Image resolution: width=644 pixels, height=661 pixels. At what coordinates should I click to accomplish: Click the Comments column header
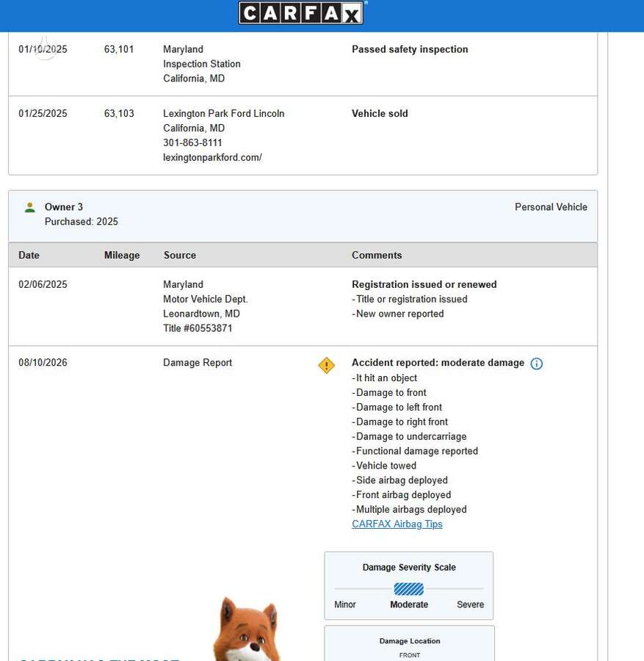pyautogui.click(x=377, y=255)
